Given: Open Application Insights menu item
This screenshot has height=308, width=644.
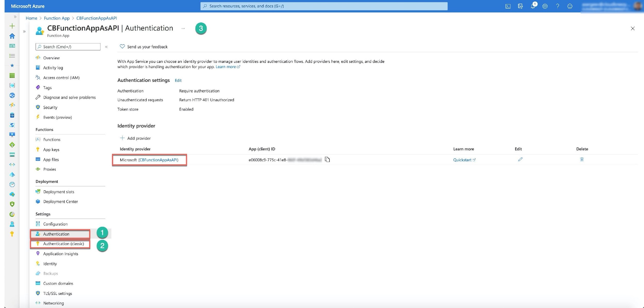Looking at the screenshot, I should coord(61,254).
